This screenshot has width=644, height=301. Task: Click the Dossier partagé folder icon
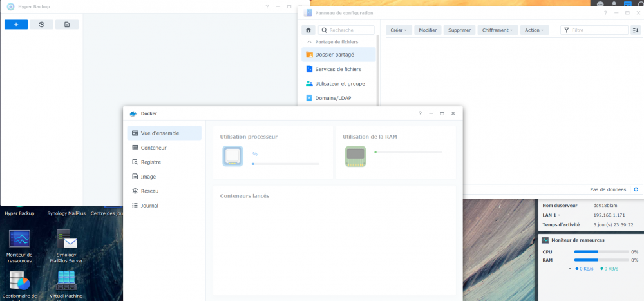click(x=309, y=55)
